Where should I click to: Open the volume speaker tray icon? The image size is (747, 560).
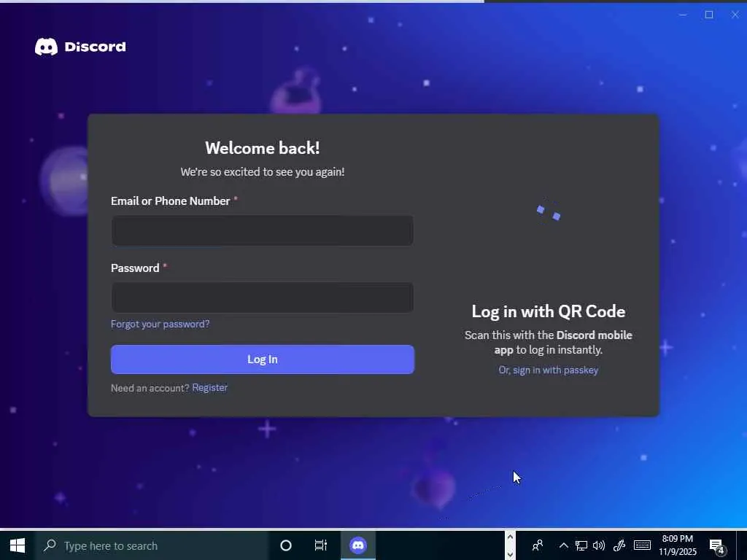tap(599, 545)
